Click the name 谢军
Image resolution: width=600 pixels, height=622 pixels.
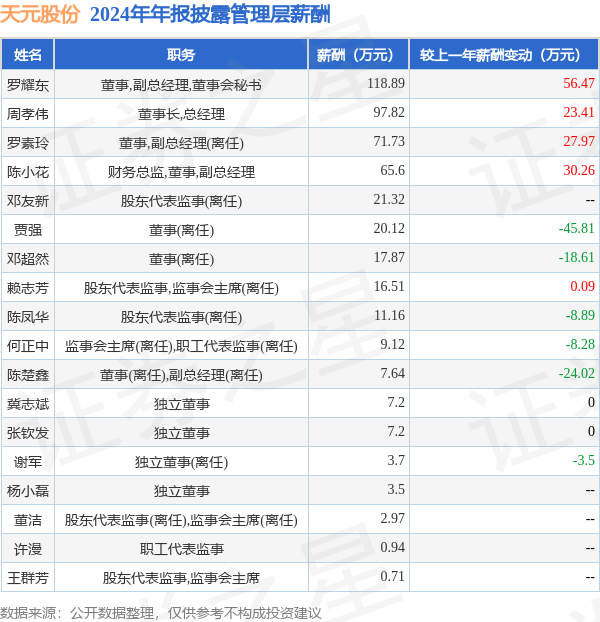[x=28, y=462]
